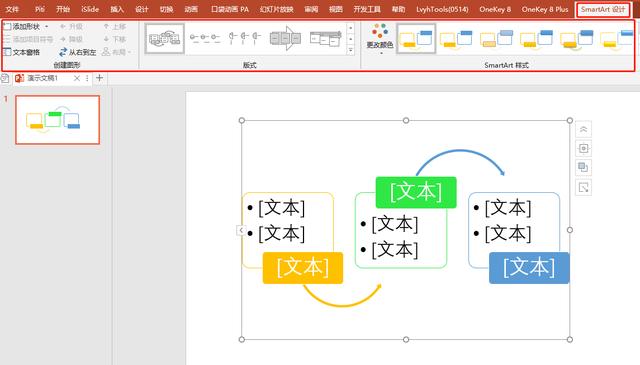Select the first highlighted layout thumbnail
This screenshot has height=365, width=640.
click(164, 39)
